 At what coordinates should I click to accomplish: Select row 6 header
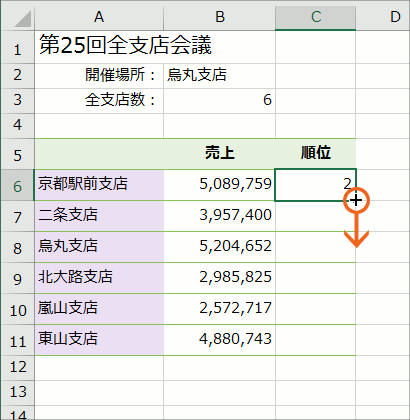coord(17,185)
